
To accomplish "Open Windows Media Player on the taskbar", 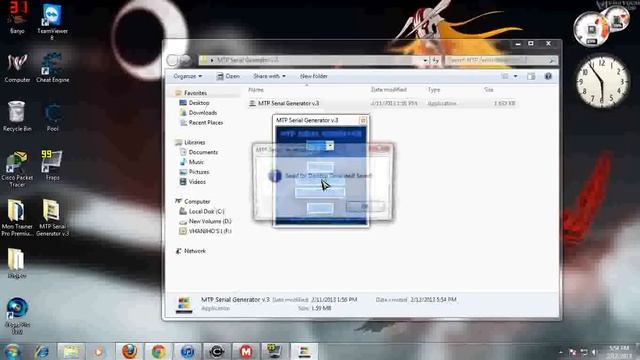I will 99,352.
